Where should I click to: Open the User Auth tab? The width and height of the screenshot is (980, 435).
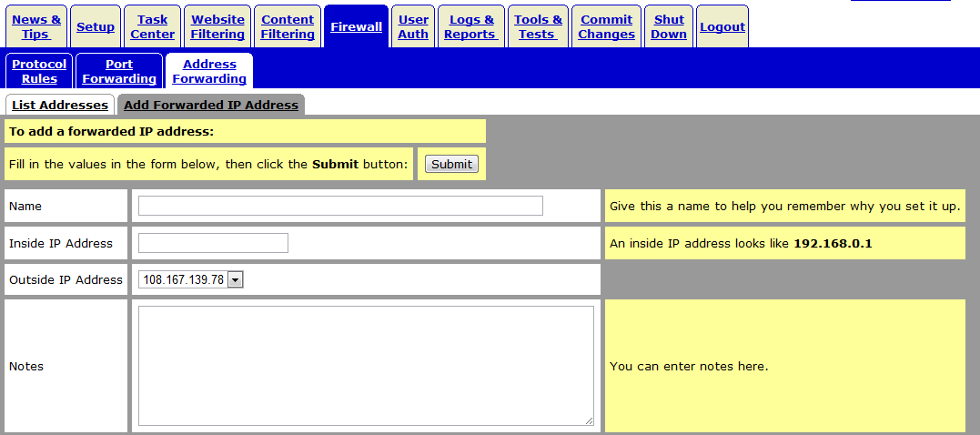tap(413, 26)
